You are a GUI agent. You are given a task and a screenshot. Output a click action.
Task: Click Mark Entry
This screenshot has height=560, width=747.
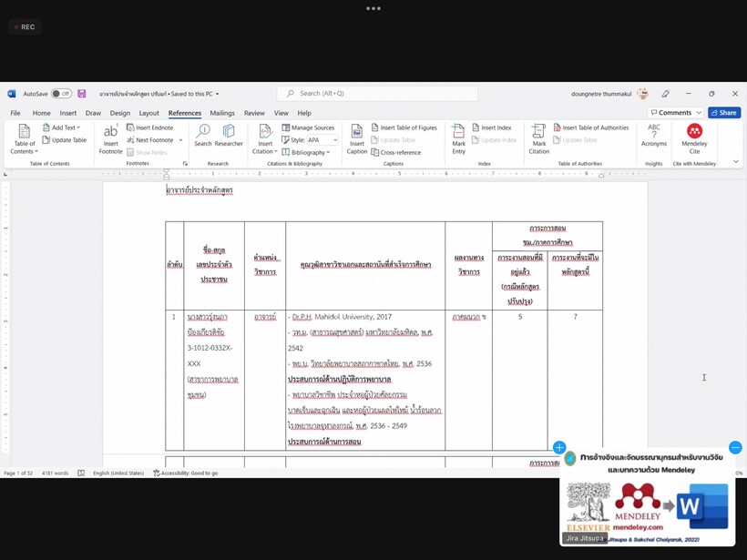[x=459, y=138]
